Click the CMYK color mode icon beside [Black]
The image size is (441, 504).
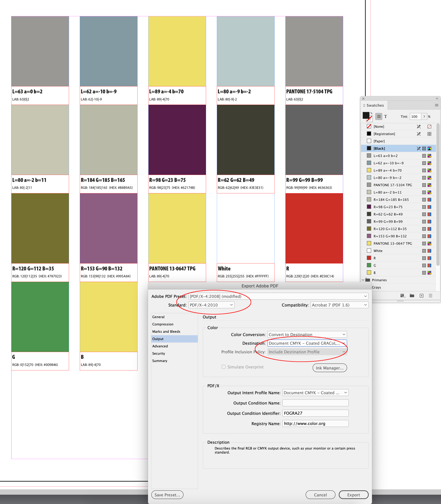tap(429, 149)
